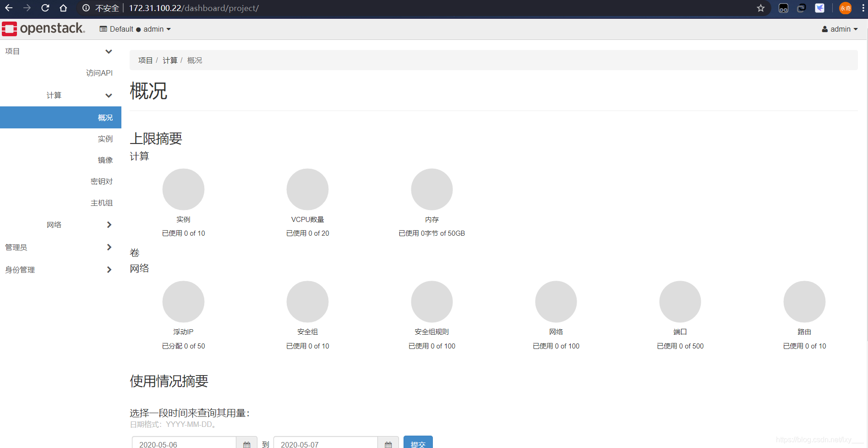The image size is (868, 448).
Task: Click the 项目 breadcrumb link
Action: point(145,60)
